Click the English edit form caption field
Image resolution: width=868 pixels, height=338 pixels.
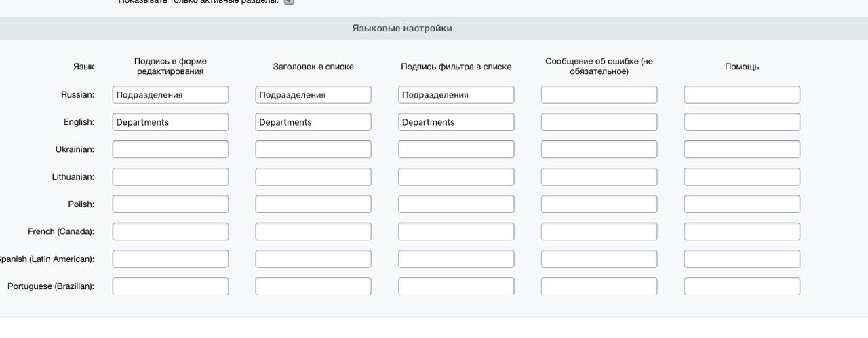[170, 122]
